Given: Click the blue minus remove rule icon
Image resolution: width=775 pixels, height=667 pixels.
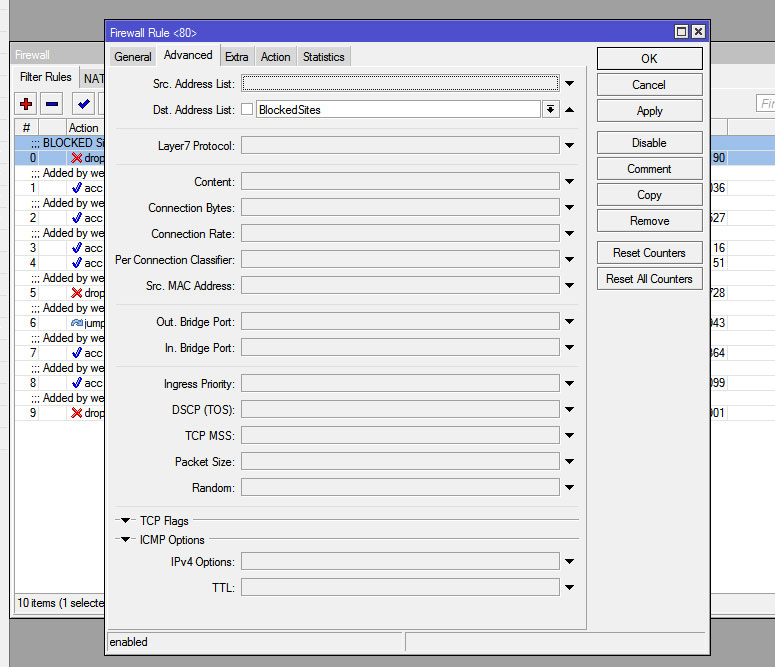Looking at the screenshot, I should (x=52, y=104).
